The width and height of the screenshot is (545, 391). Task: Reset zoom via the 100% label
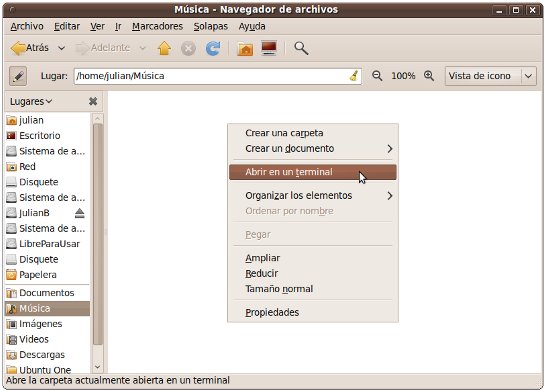coord(403,76)
